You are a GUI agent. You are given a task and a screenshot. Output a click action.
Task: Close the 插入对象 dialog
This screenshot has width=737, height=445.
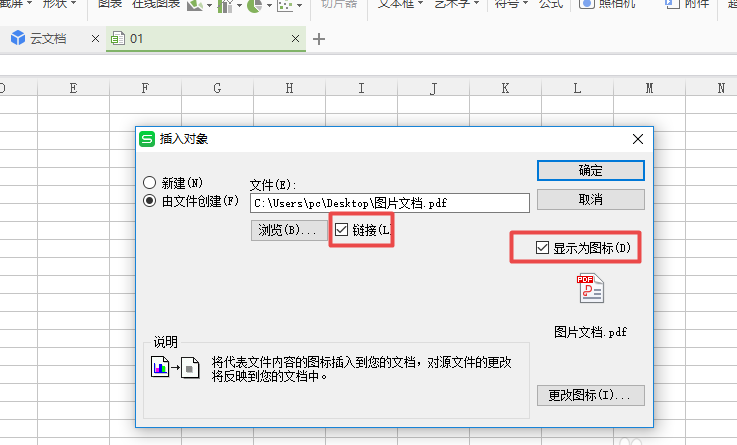click(x=638, y=139)
